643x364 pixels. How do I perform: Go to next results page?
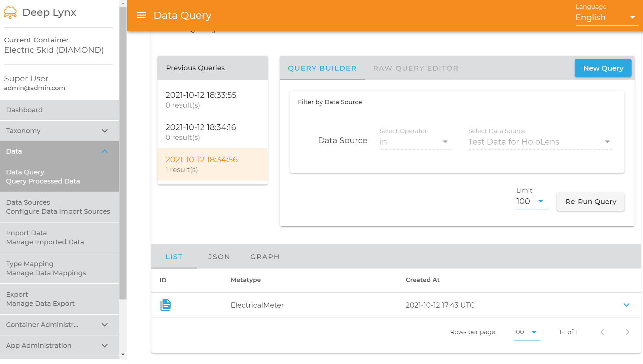(x=628, y=332)
